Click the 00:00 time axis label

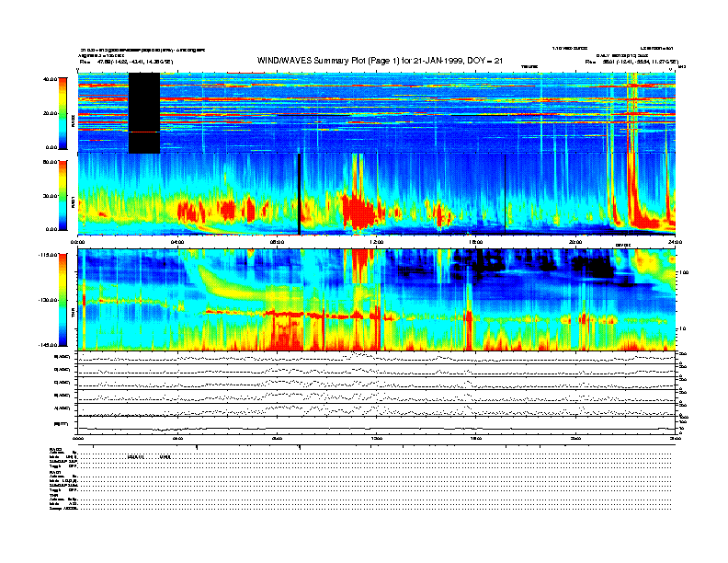point(78,242)
